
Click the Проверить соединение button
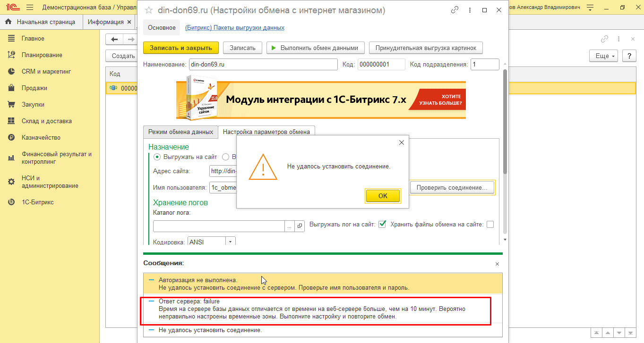[x=452, y=188]
